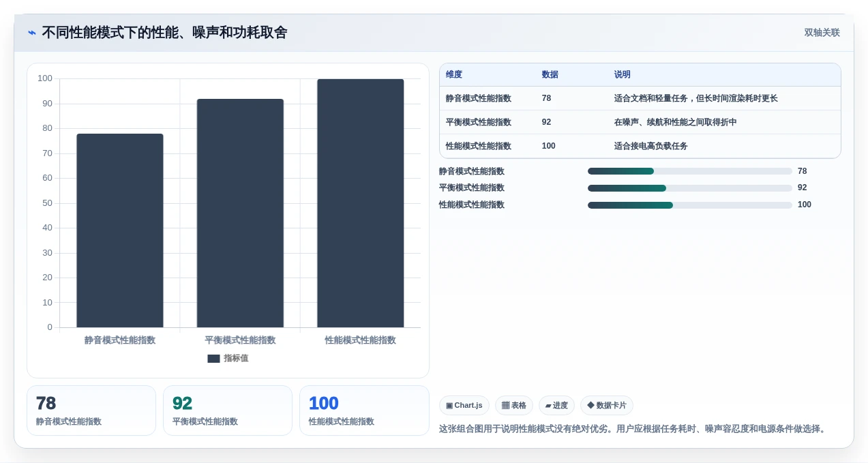
Task: Click the y-axis tick 50
Action: coord(47,203)
